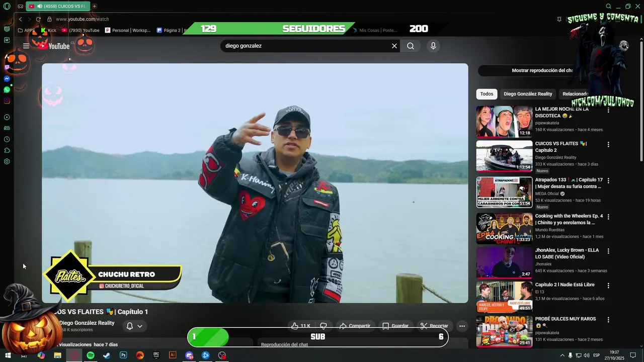This screenshot has height=362, width=644.
Task: Open options for JhonAlex ELLA LO SABE
Action: tap(608, 251)
